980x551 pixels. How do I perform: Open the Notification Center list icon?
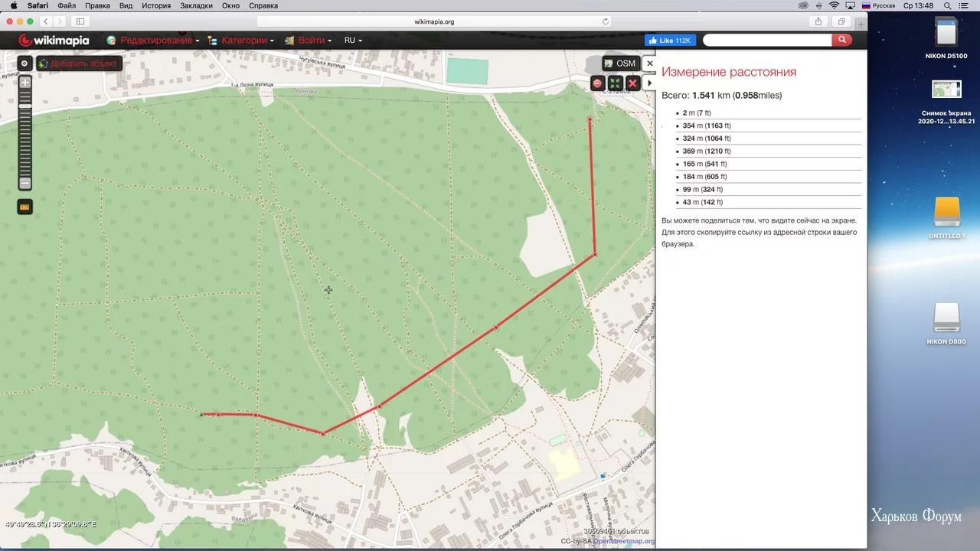965,5
